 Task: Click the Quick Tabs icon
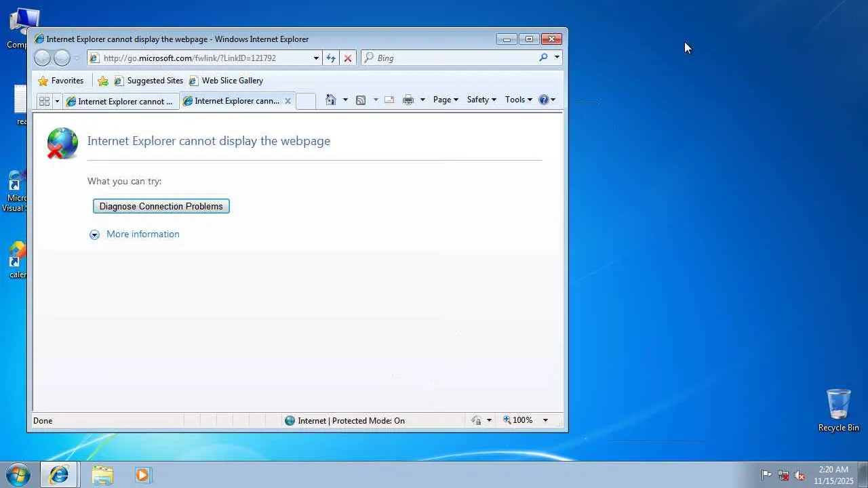[44, 101]
